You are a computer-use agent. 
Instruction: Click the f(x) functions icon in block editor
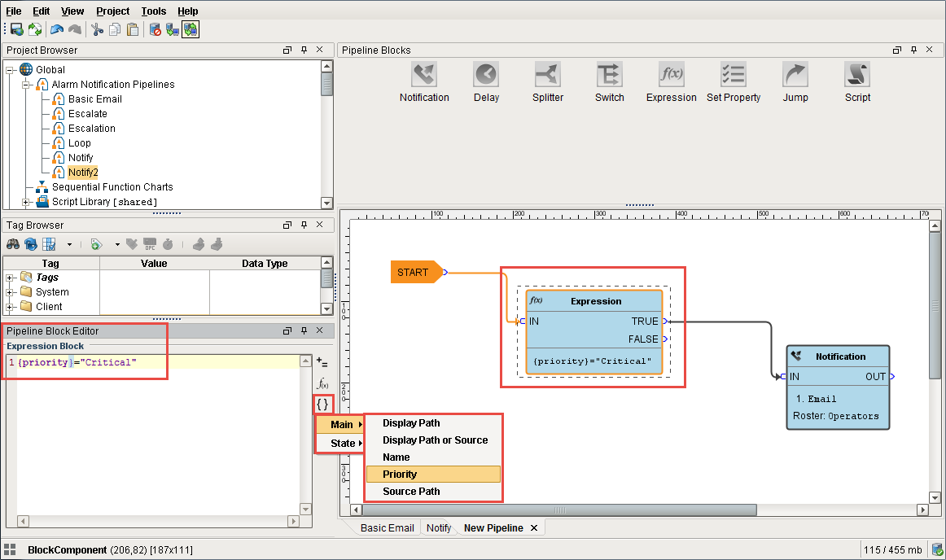[x=322, y=384]
